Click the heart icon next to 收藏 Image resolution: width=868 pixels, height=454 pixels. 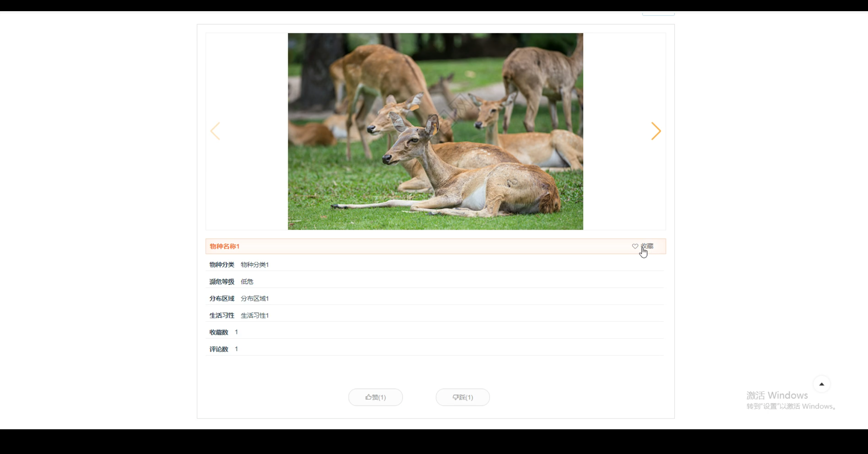click(635, 246)
